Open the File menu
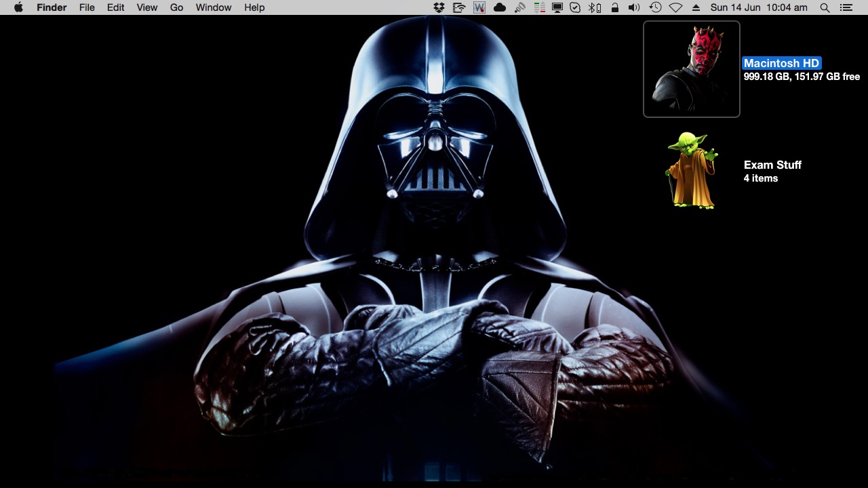This screenshot has width=868, height=488. (87, 7)
